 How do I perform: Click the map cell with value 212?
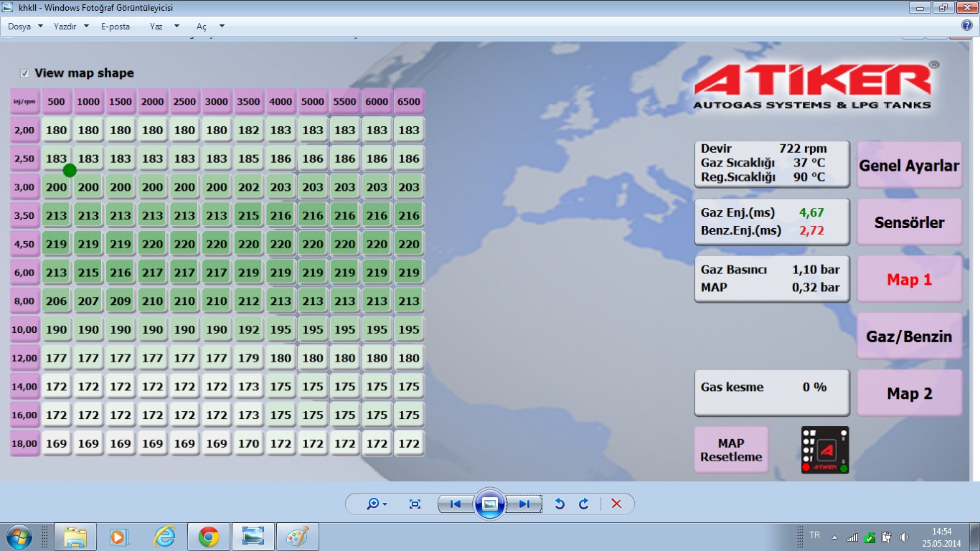[x=248, y=301]
